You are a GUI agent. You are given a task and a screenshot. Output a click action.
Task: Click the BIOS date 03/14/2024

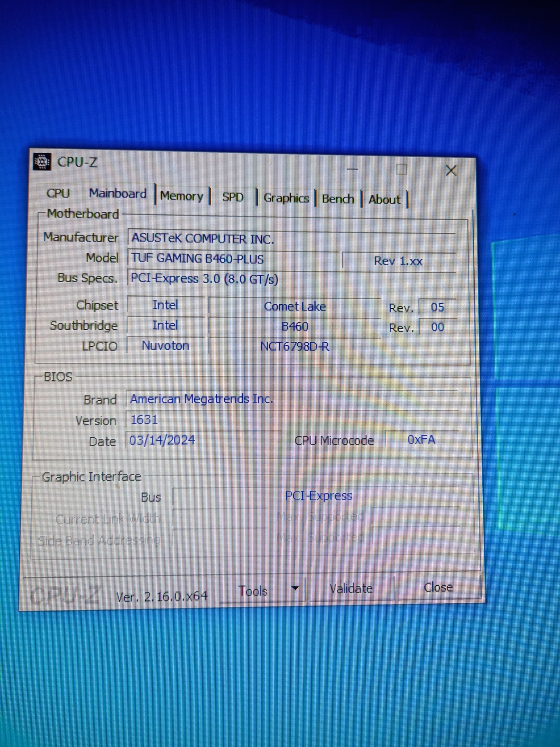203,441
